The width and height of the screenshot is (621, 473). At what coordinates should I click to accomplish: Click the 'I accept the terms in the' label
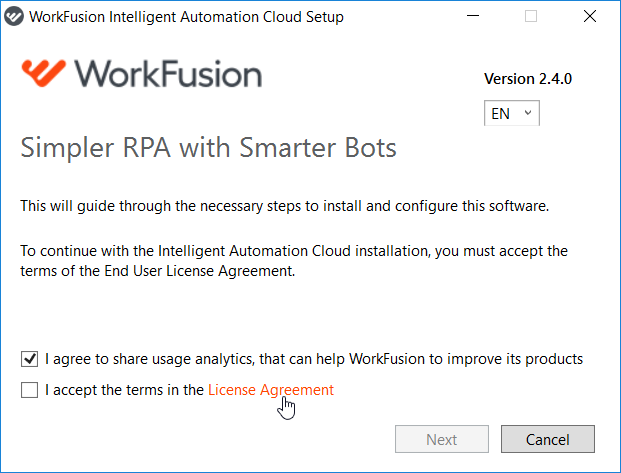(124, 390)
